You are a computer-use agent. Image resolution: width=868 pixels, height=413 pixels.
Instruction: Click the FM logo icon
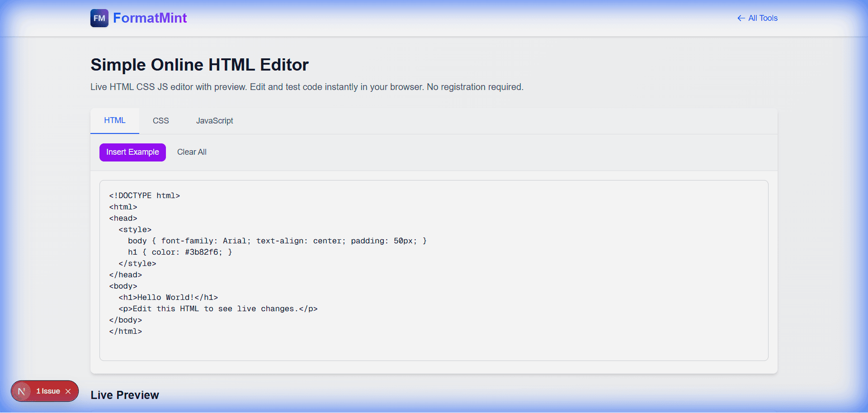click(x=99, y=18)
